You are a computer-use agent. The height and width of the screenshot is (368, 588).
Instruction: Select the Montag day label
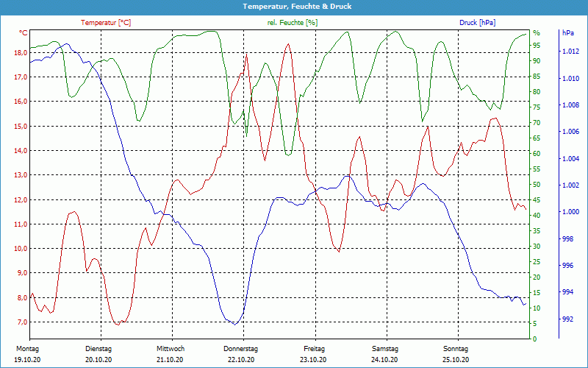26,348
